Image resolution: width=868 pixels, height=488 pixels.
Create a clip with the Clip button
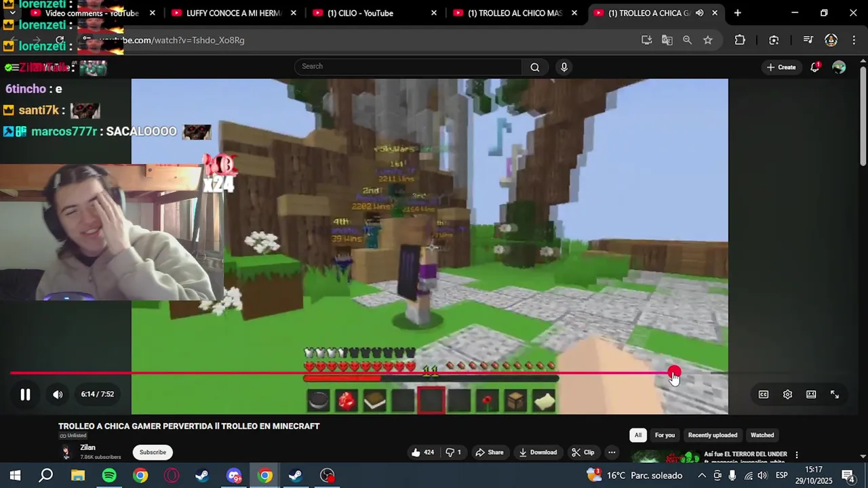click(583, 452)
